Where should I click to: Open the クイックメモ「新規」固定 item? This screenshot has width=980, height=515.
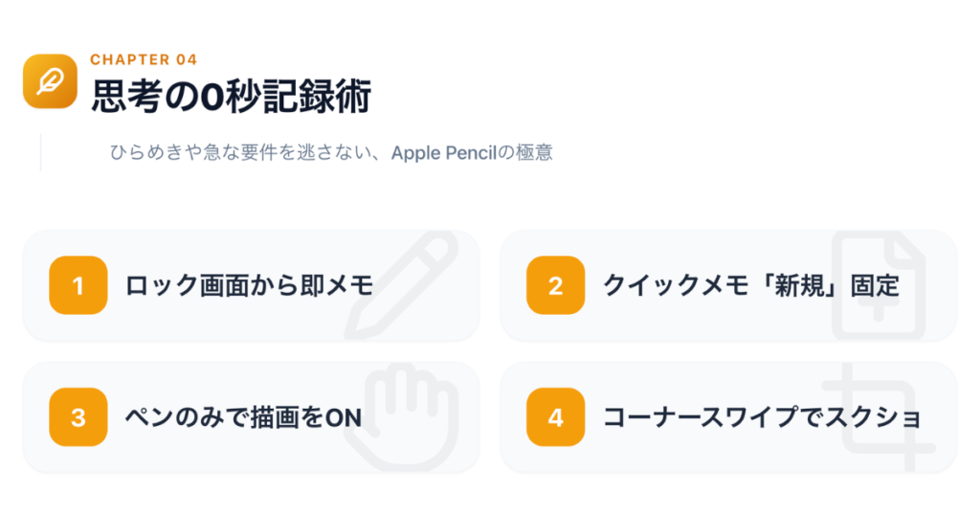point(751,285)
